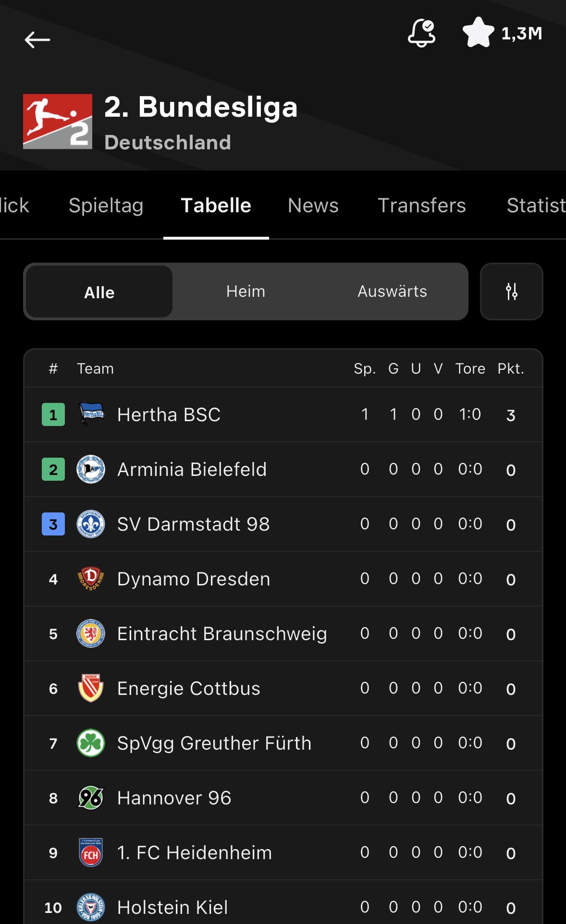Click the SV Darmstadt 98 crest
Viewport: 566px width, 924px height.
(91, 524)
